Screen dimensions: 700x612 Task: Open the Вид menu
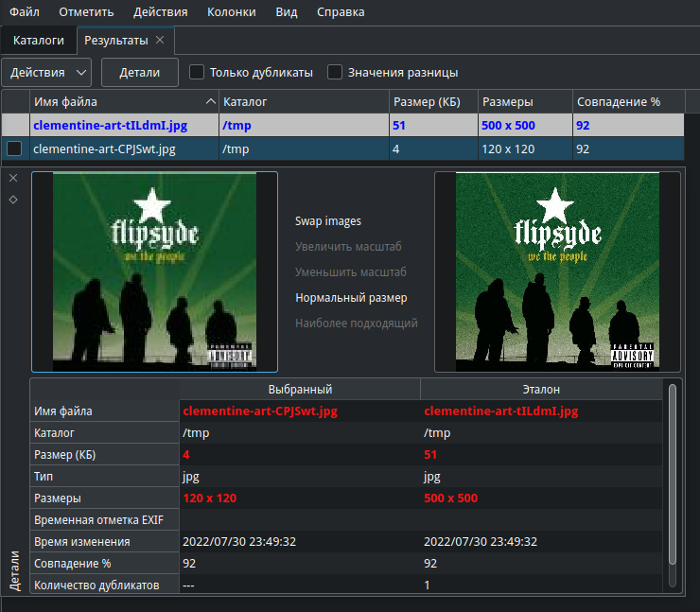287,12
